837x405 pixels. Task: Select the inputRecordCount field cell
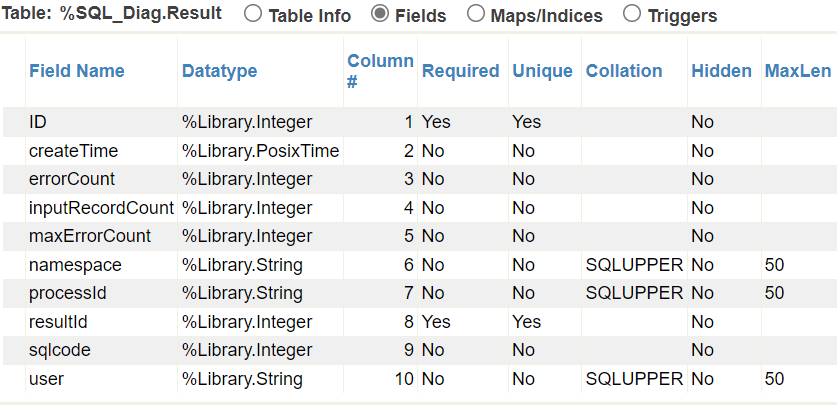(101, 208)
